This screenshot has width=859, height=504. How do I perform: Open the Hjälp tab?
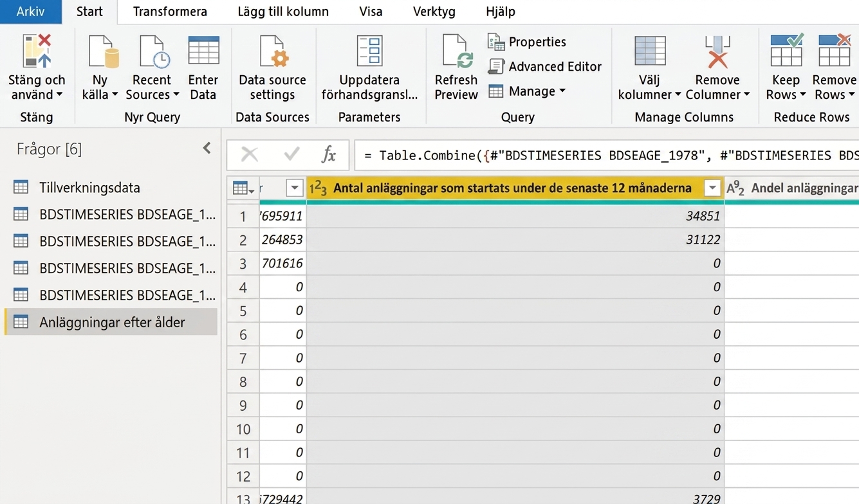click(x=501, y=12)
